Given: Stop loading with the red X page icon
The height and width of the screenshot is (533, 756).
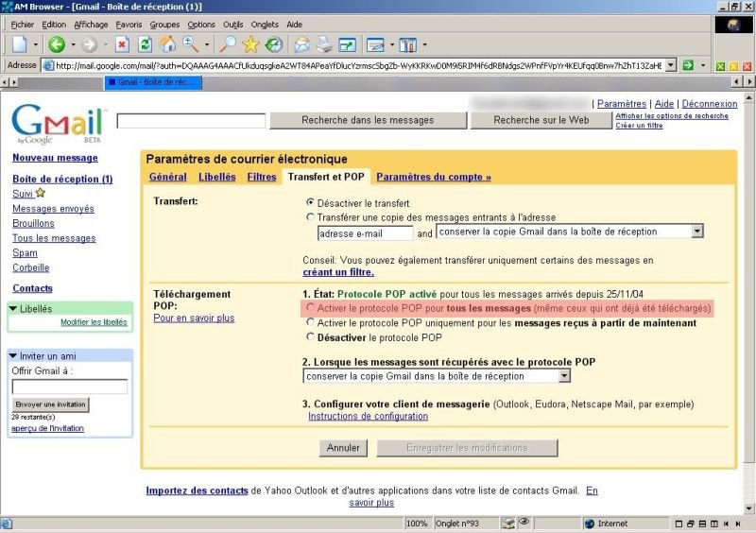Looking at the screenshot, I should [123, 44].
